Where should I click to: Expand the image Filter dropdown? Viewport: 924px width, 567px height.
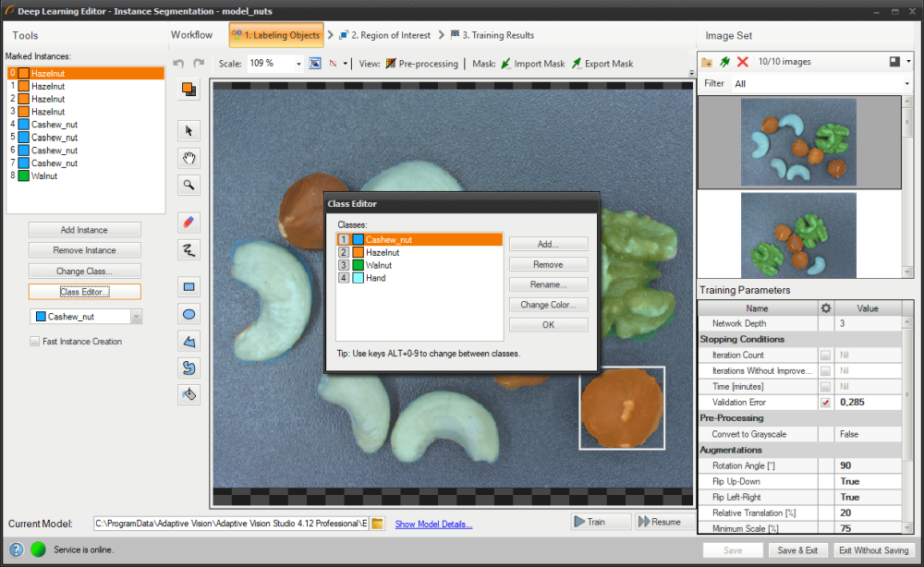tap(908, 83)
